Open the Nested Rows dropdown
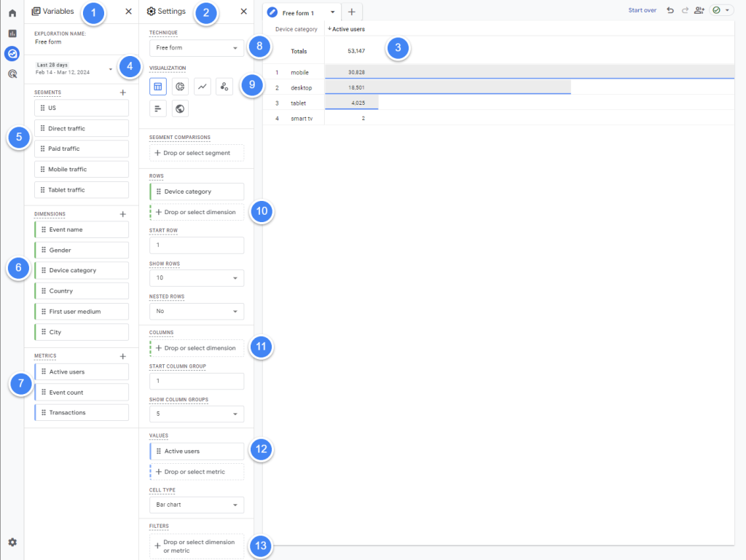Image resolution: width=746 pixels, height=560 pixels. click(197, 311)
